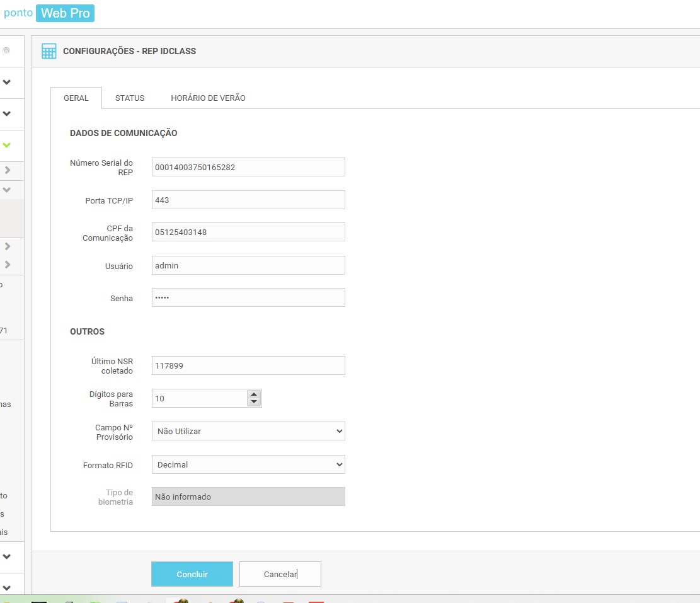Click the Cancelar button
700x603 pixels.
280,574
